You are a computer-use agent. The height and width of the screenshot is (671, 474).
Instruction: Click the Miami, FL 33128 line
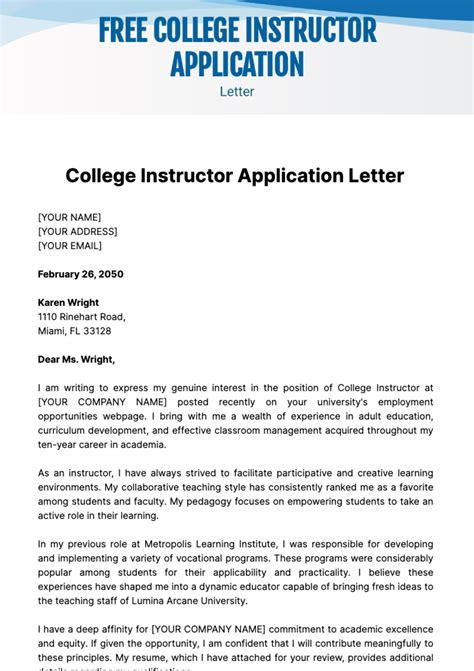pos(74,331)
